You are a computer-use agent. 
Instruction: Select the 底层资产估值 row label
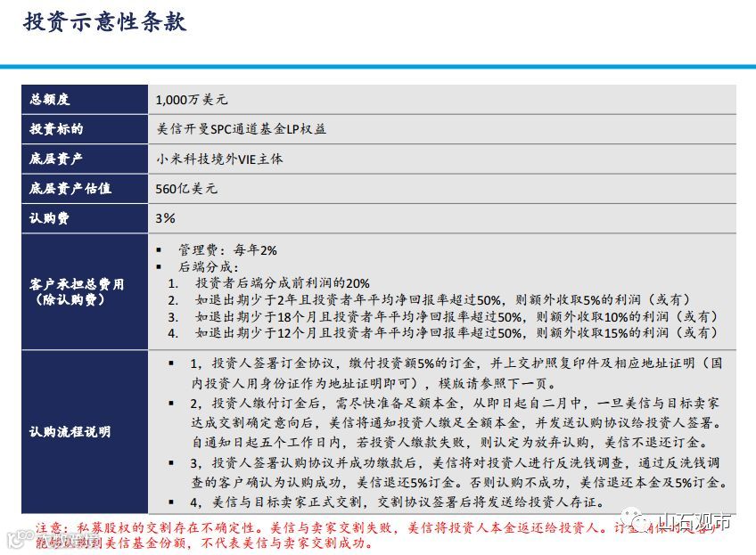[x=70, y=188]
